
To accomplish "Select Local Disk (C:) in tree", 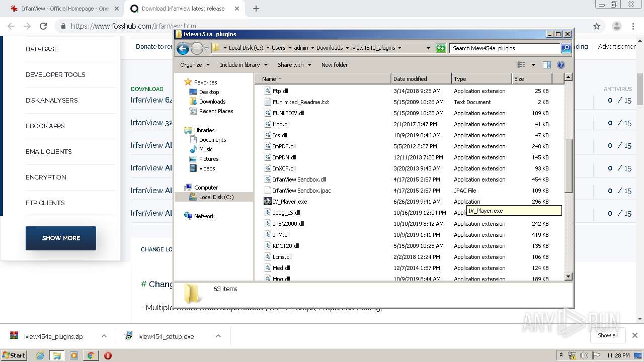I will tap(216, 197).
